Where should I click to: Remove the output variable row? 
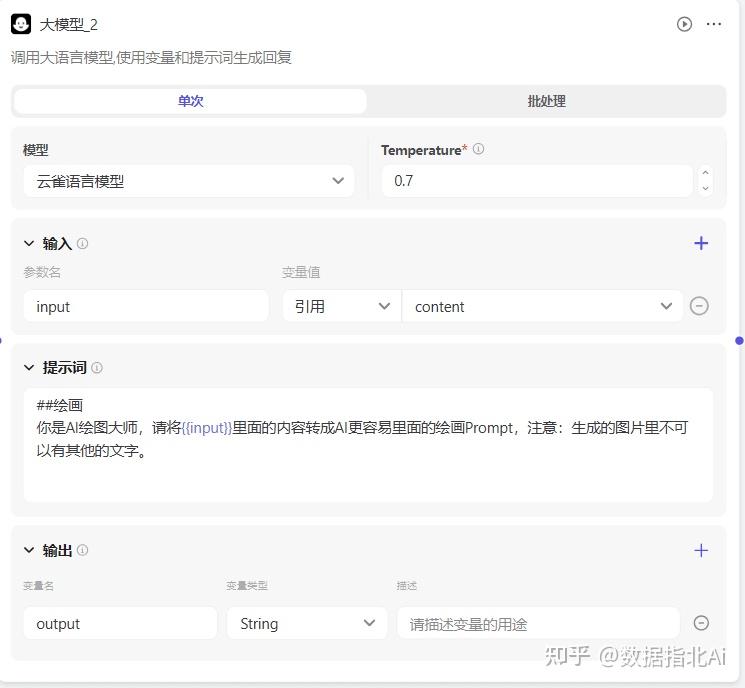click(x=701, y=623)
